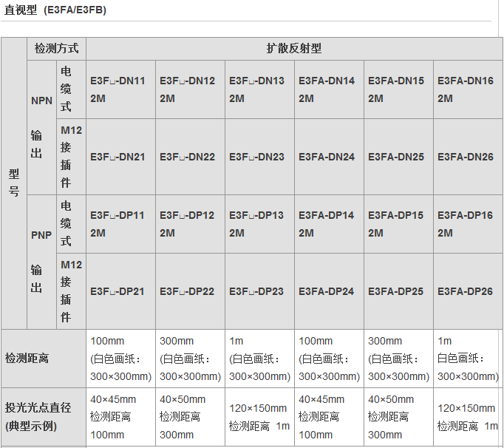Viewport: 504px width, 448px height.
Task: Click the E3FA-DN14 2M model cell
Action: (328, 89)
